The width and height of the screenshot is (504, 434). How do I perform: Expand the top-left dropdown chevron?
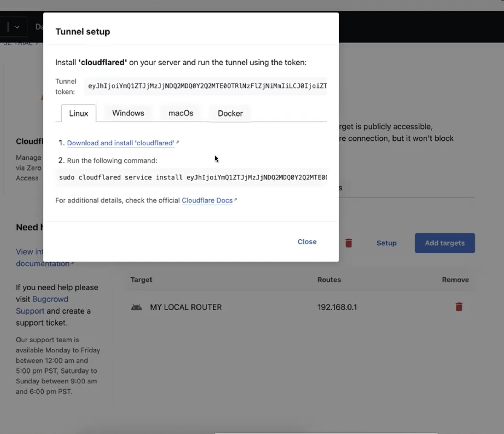[x=17, y=27]
